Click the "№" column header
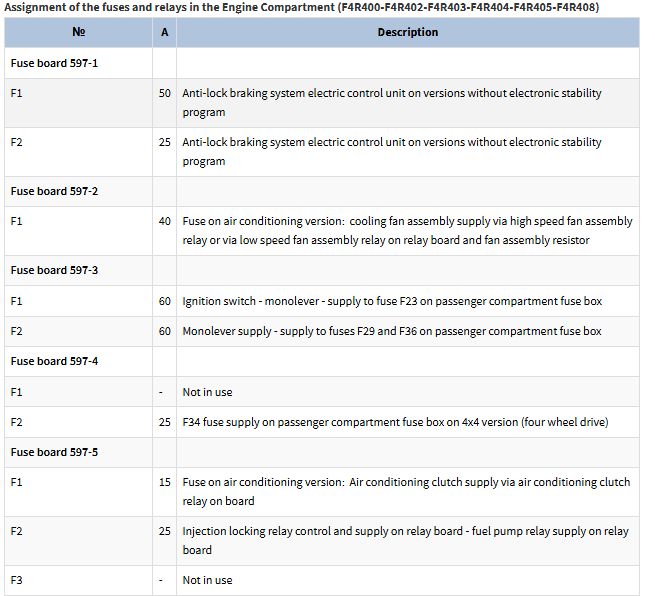The width and height of the screenshot is (655, 596). (78, 32)
